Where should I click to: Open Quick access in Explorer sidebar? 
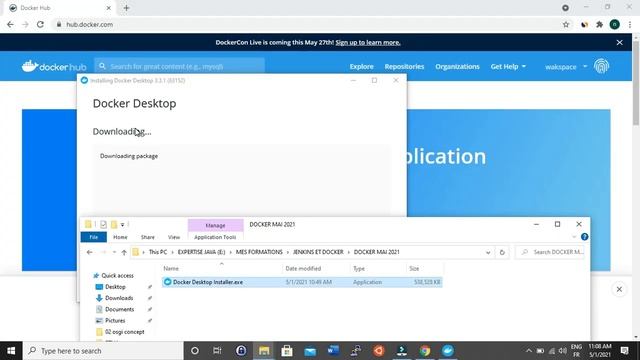coord(117,276)
